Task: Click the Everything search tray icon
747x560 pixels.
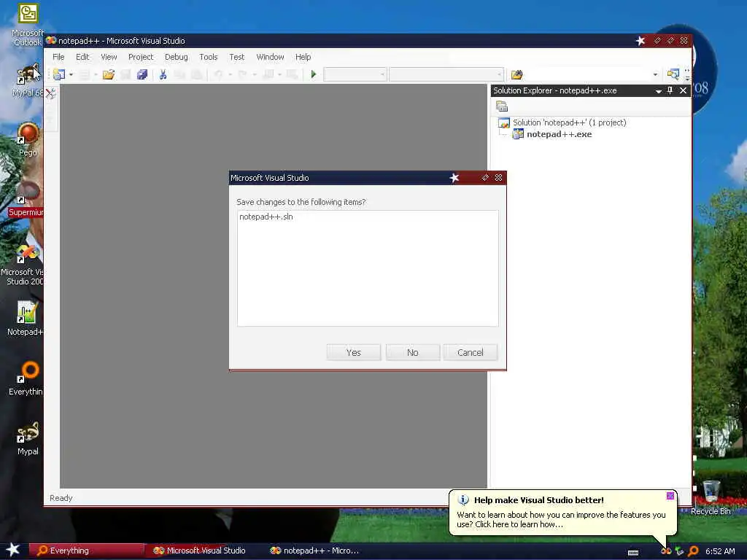Action: 693,551
